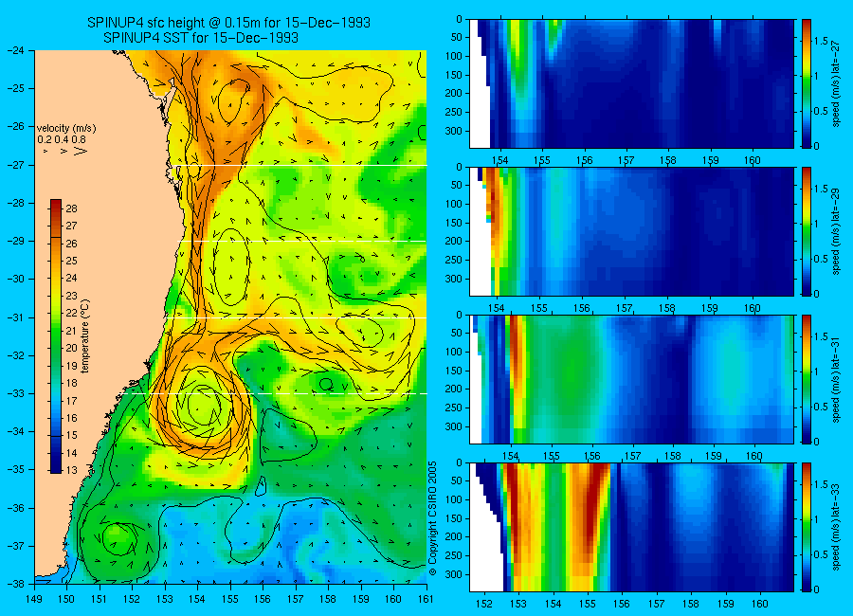Click the "0.5" tick on the lat=-33 speed colorbar
Screen dimensions: 853x616
(821, 554)
